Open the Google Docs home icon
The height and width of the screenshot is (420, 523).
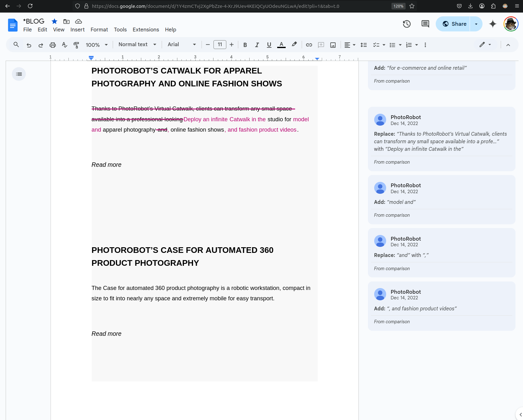13,25
